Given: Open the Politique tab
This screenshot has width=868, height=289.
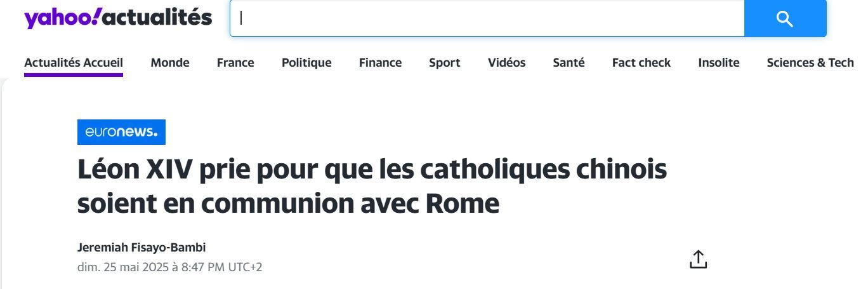Looking at the screenshot, I should (x=306, y=62).
